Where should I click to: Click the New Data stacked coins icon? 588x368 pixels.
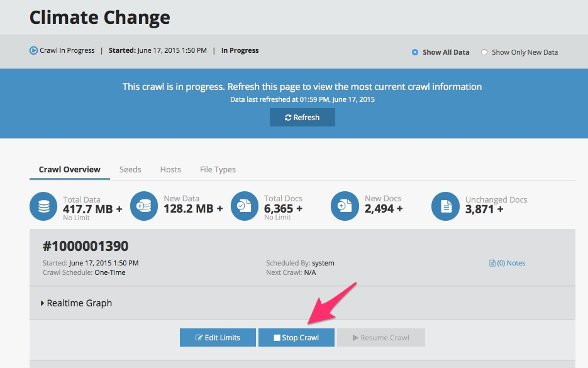(144, 207)
